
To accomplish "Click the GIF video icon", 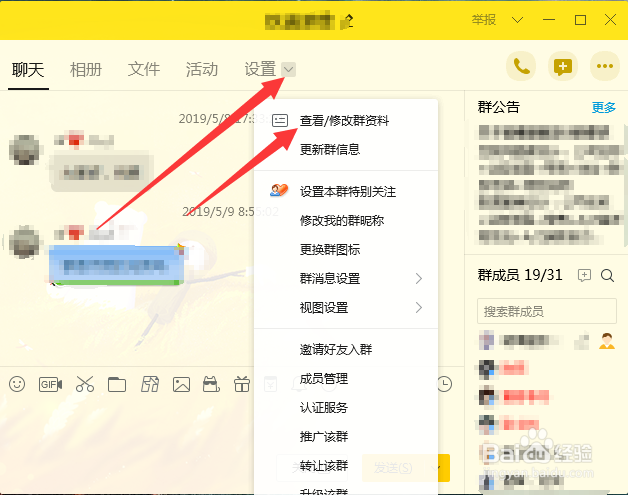I will click(50, 384).
